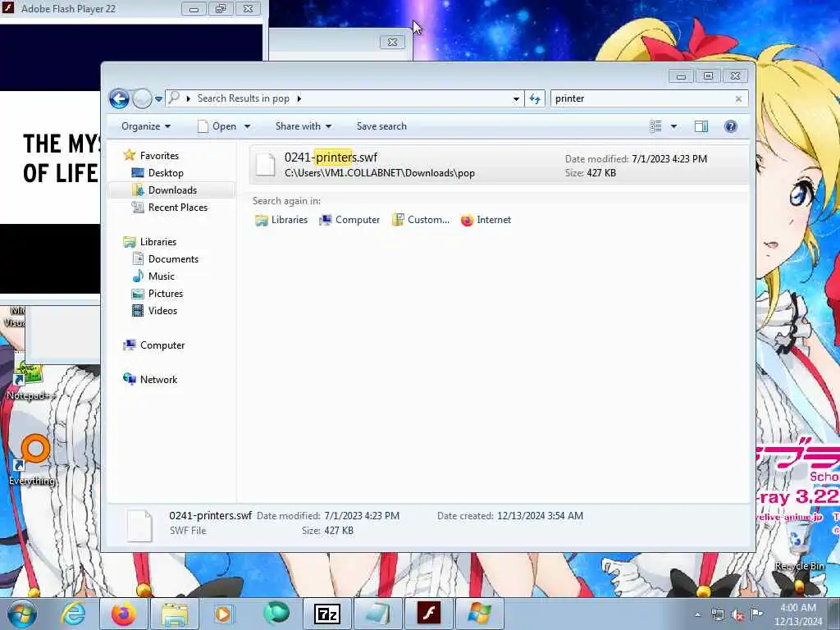Viewport: 840px width, 630px height.
Task: Expand the Open with dropdown arrow
Action: [248, 126]
